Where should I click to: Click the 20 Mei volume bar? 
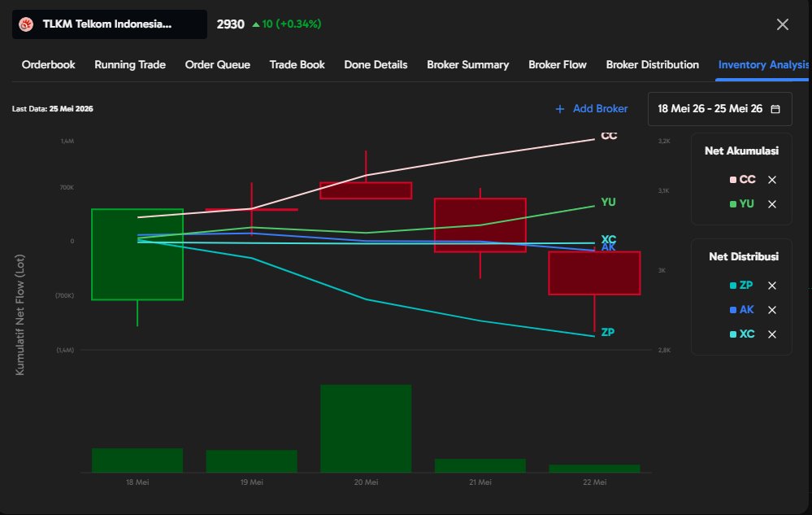point(366,429)
